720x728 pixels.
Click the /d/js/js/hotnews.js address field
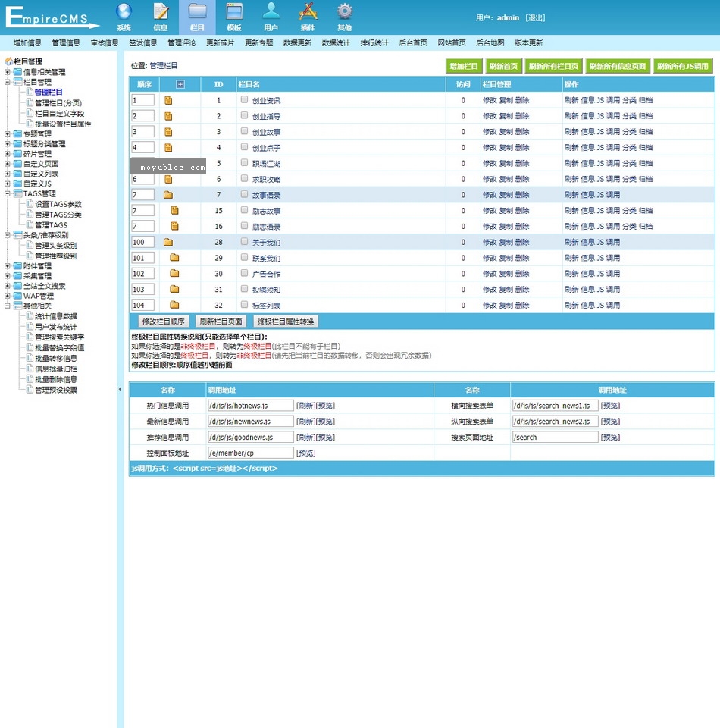(251, 406)
